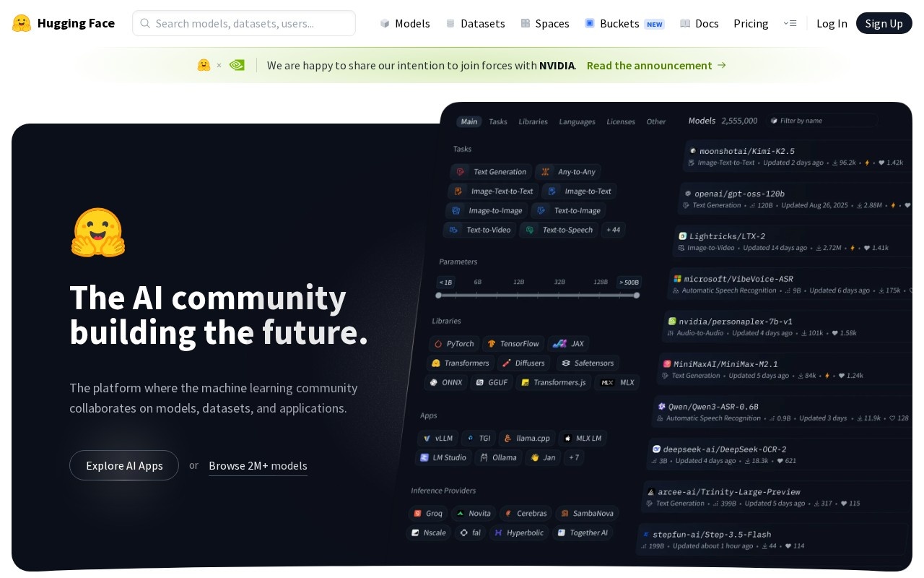Viewport: 924px width, 578px height.
Task: Click the Ollama app icon
Action: [x=484, y=457]
